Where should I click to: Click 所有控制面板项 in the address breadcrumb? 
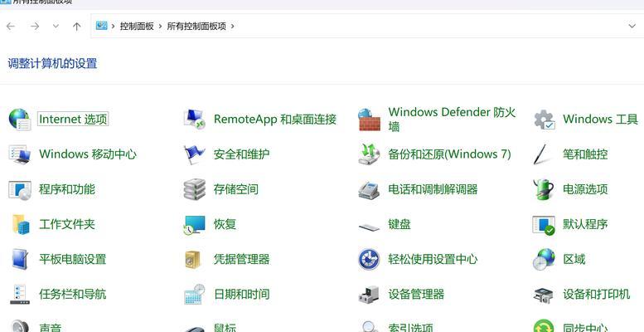pyautogui.click(x=196, y=27)
